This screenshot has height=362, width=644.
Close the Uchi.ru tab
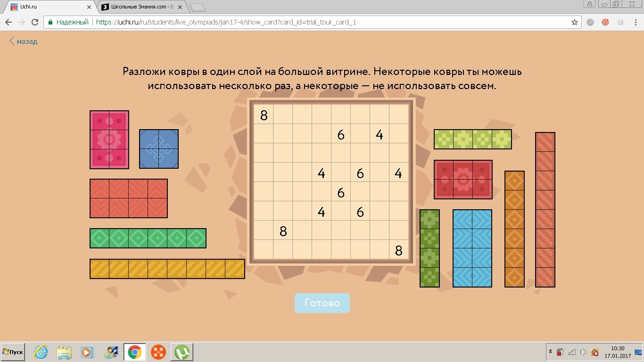tap(89, 7)
